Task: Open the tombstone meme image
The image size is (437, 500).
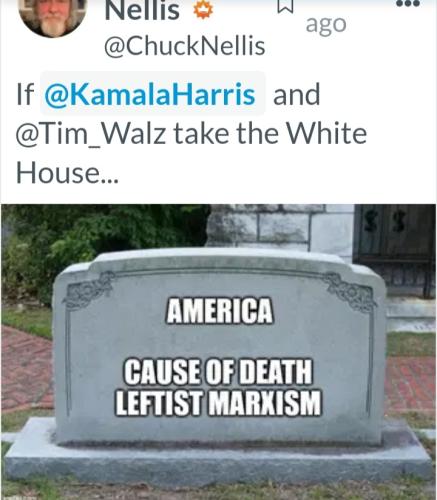Action: (x=218, y=352)
